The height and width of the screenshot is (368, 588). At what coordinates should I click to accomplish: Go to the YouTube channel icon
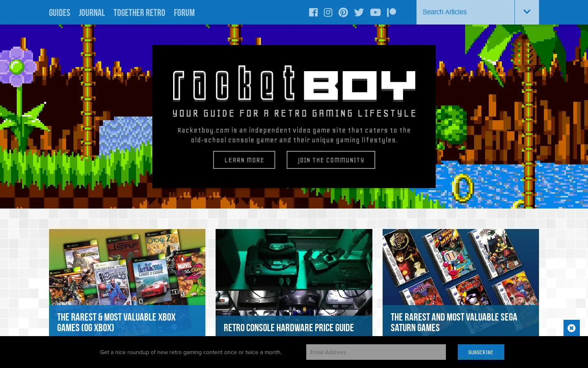(375, 12)
